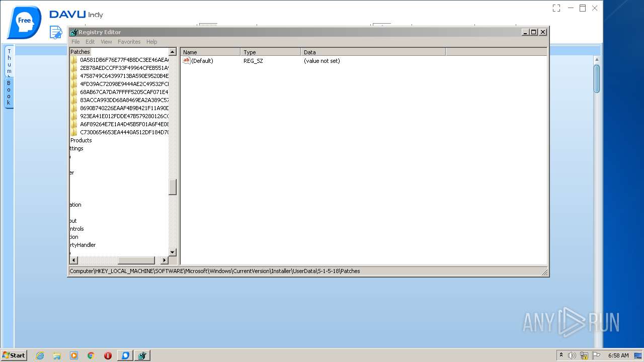Viewport: 644px width, 362px height.
Task: Select the Products key in the tree
Action: [x=81, y=140]
